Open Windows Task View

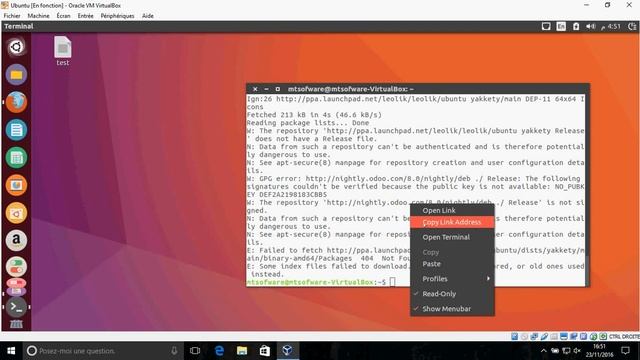195,351
